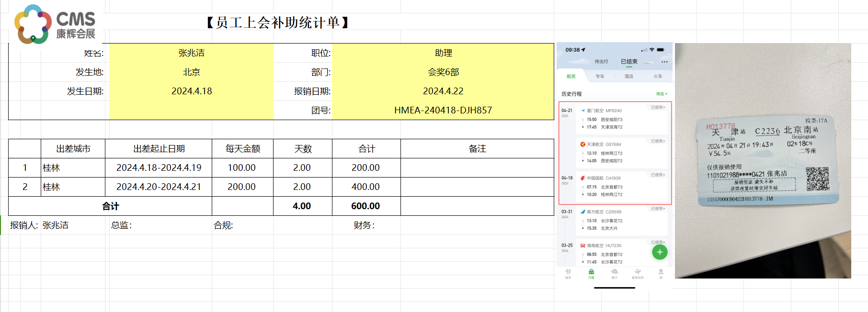Expand 已使用 status on CA1939 flight
Image resolution: width=868 pixels, height=312 pixels.
click(658, 175)
